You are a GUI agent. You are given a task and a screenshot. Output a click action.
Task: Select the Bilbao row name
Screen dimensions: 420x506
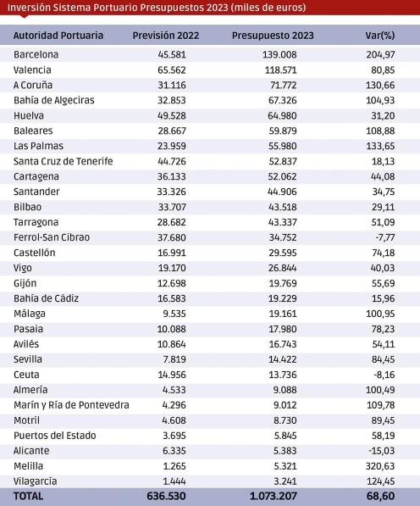click(x=27, y=207)
